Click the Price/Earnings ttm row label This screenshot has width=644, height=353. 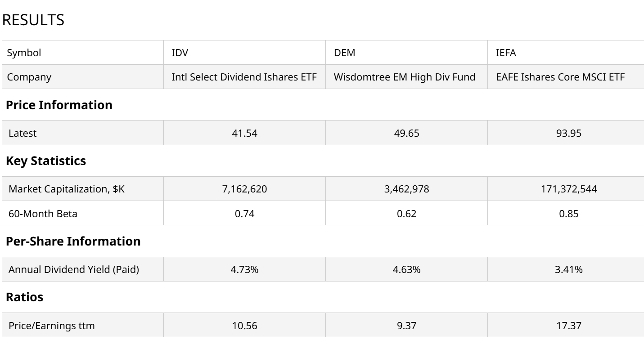(x=51, y=325)
